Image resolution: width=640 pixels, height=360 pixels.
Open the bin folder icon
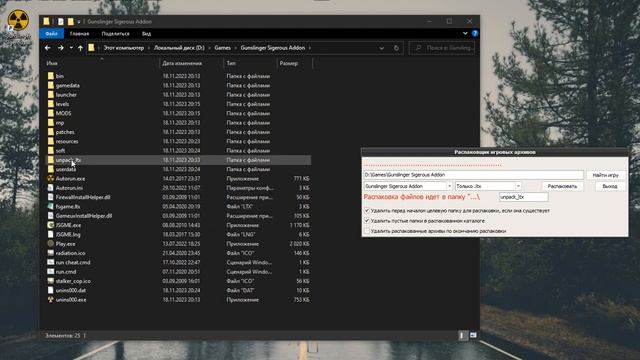pyautogui.click(x=51, y=76)
